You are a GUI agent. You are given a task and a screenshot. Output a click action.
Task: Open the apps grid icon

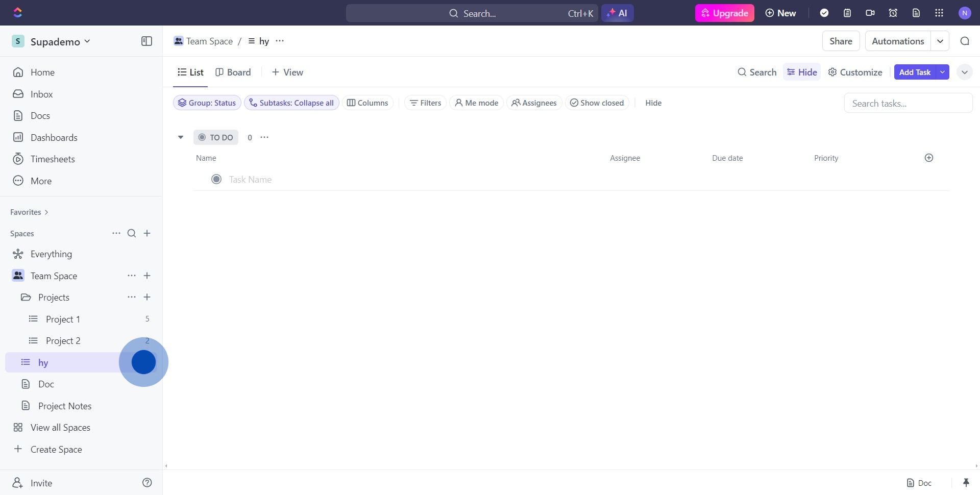tap(939, 13)
